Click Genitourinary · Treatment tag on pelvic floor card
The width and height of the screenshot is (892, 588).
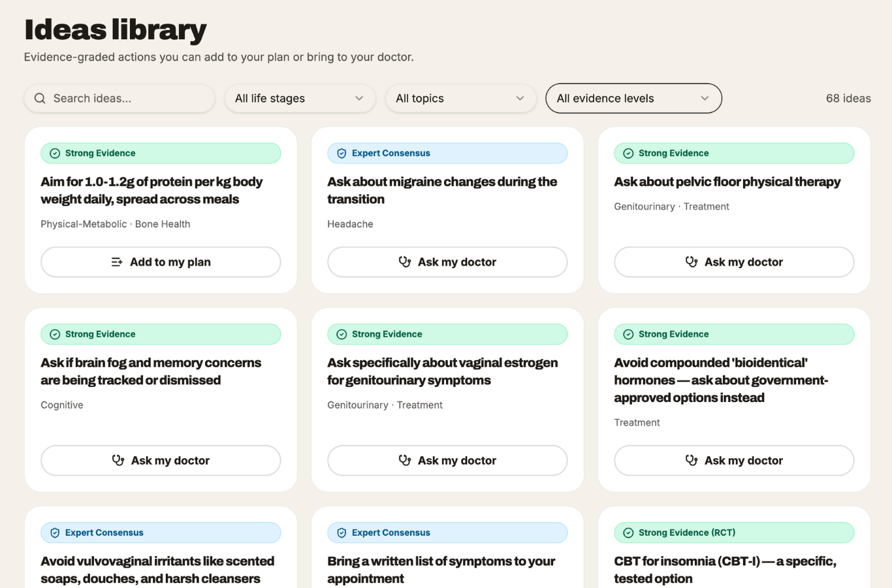tap(671, 206)
